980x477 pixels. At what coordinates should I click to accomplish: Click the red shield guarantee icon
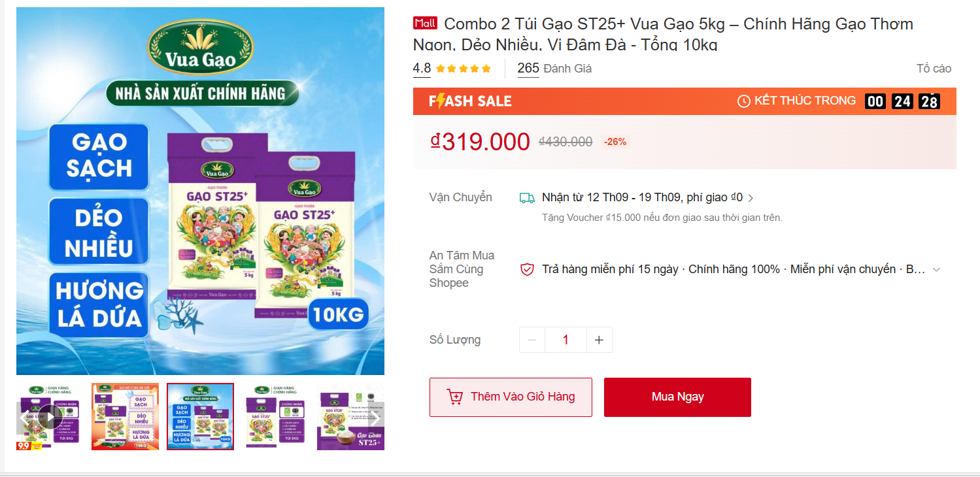click(528, 269)
